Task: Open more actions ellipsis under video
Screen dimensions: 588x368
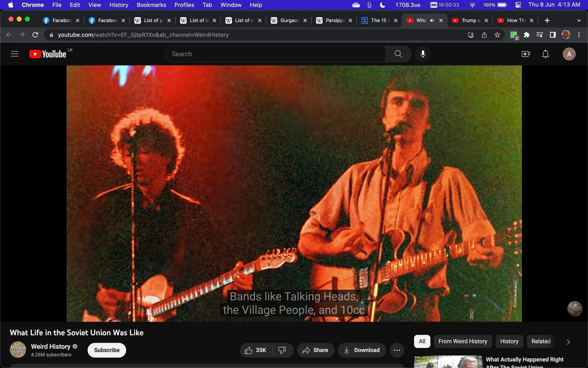Action: pos(397,350)
